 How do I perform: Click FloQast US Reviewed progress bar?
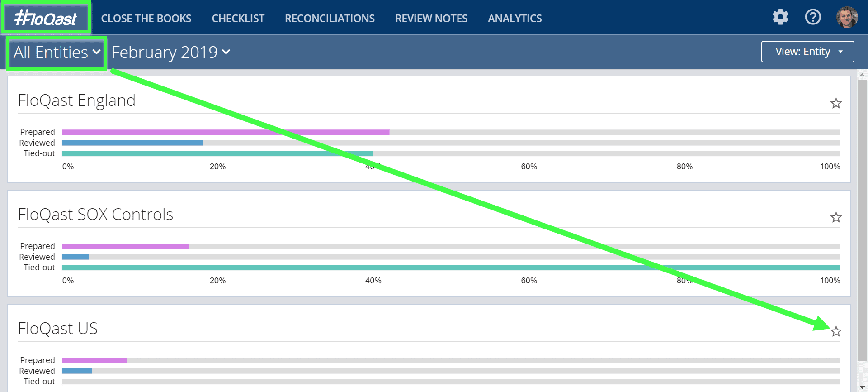[x=451, y=371]
